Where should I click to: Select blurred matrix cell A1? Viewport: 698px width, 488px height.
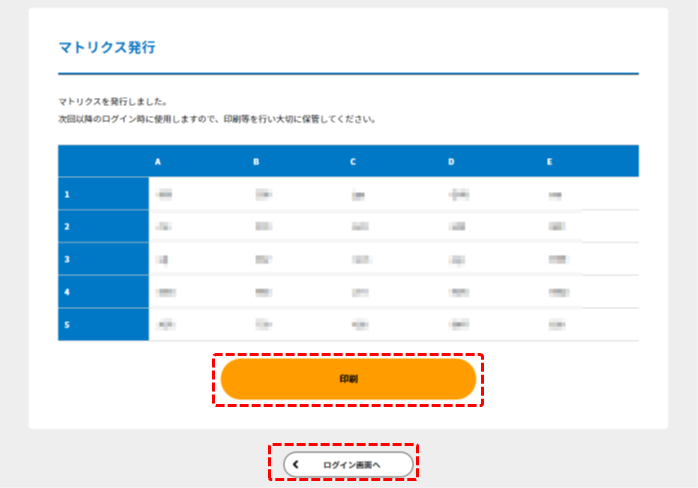pos(164,194)
